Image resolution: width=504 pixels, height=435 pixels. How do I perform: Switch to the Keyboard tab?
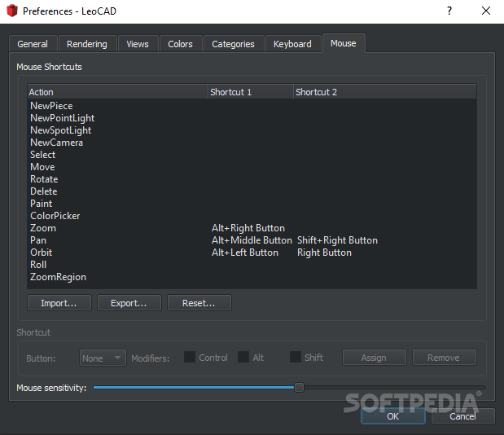292,44
